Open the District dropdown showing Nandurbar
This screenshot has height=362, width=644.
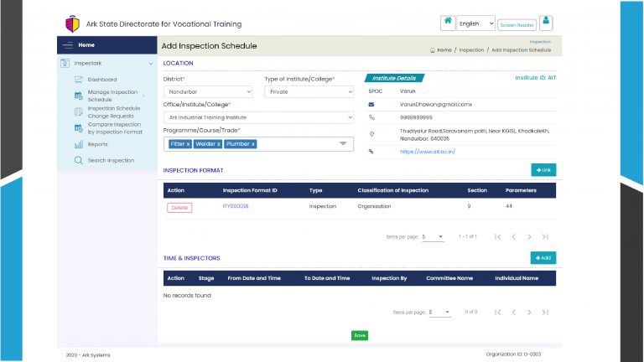(208, 91)
